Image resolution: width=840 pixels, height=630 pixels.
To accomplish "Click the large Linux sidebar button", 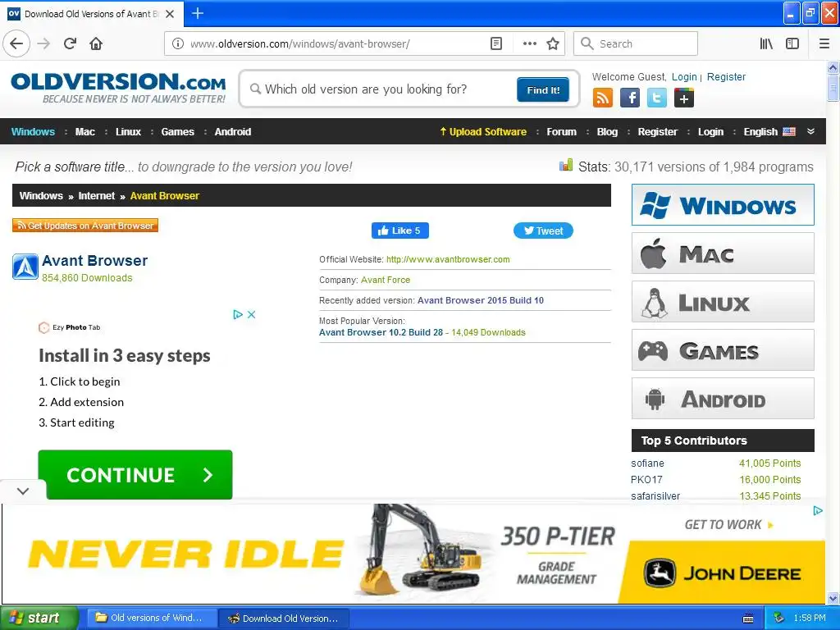I will 723,302.
